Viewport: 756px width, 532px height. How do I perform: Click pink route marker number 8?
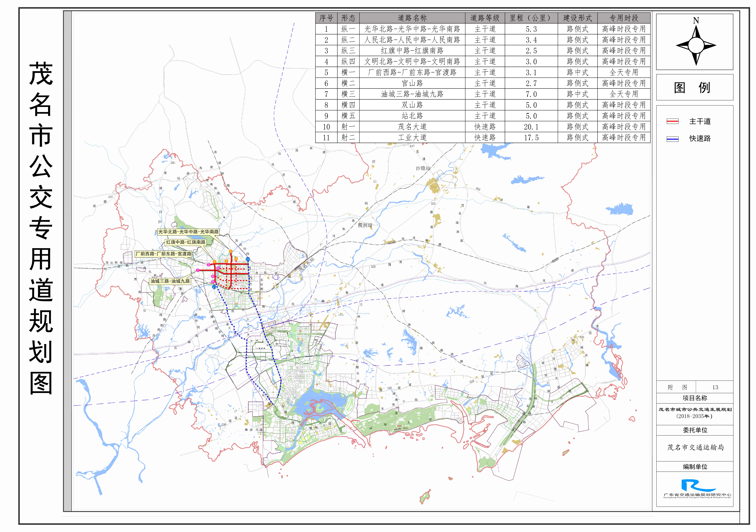pos(213,276)
